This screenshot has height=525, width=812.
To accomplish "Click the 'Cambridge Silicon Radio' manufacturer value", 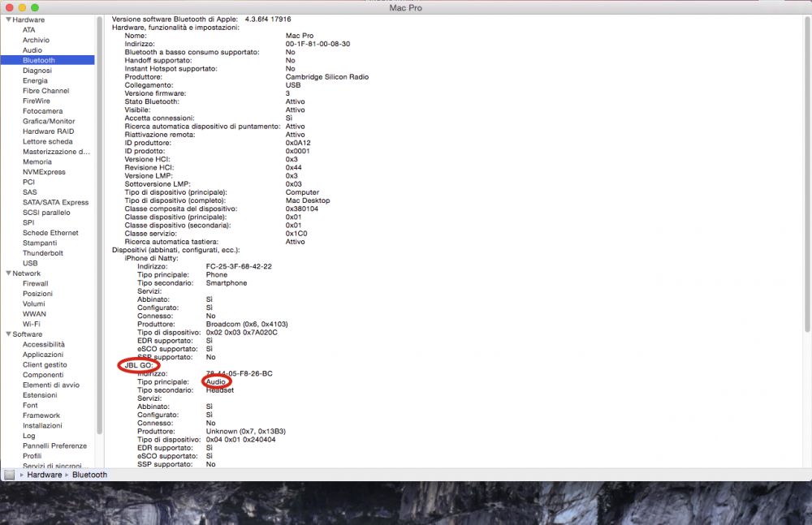I will click(x=326, y=76).
